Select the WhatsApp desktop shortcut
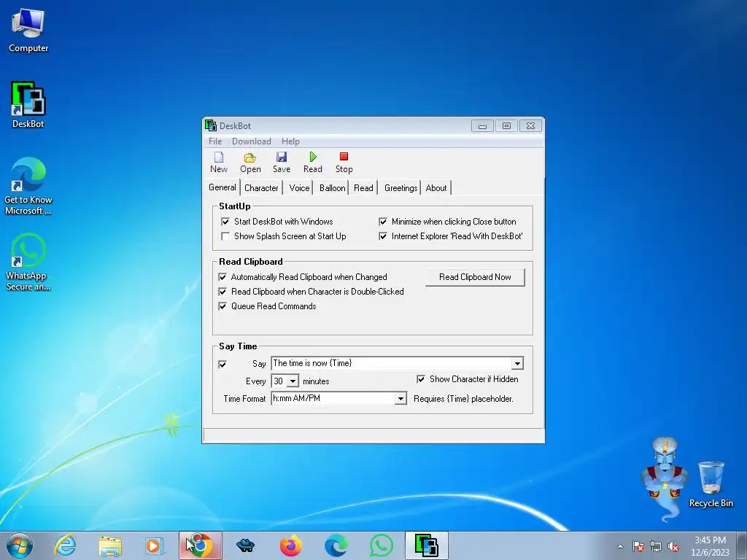The image size is (747, 560). point(28,262)
